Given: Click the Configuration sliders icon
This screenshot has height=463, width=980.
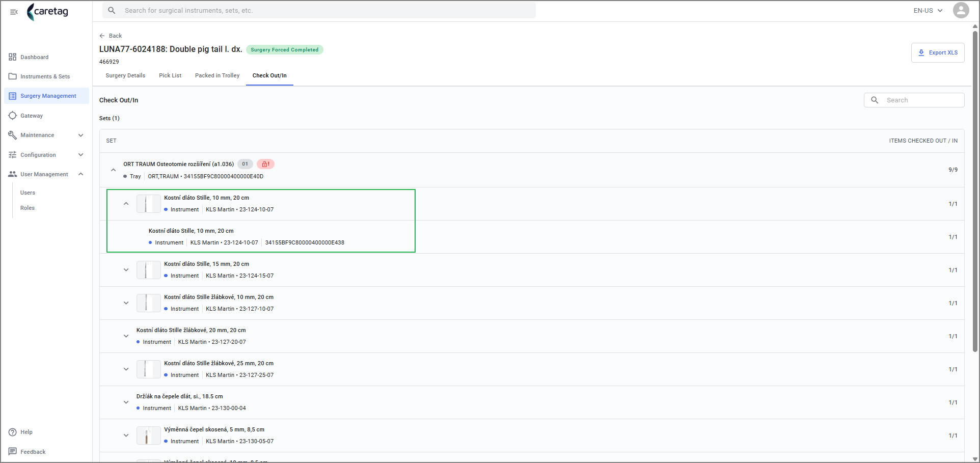Looking at the screenshot, I should point(13,155).
